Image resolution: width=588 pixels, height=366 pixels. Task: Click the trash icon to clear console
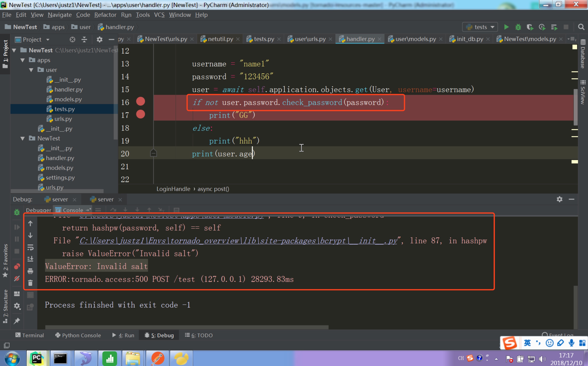[x=30, y=283]
